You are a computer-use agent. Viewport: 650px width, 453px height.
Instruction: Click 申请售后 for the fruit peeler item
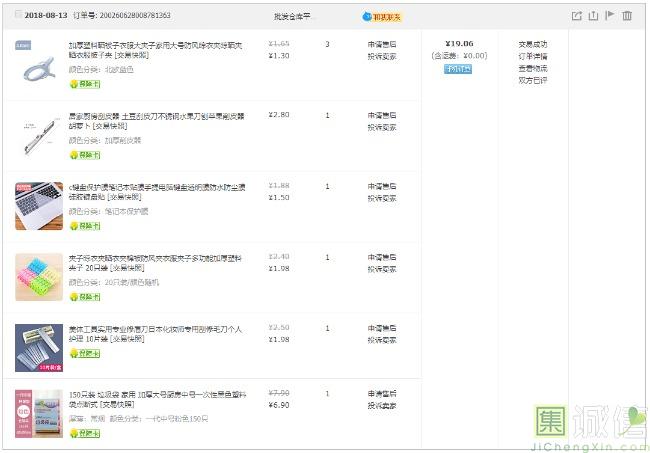(x=381, y=116)
